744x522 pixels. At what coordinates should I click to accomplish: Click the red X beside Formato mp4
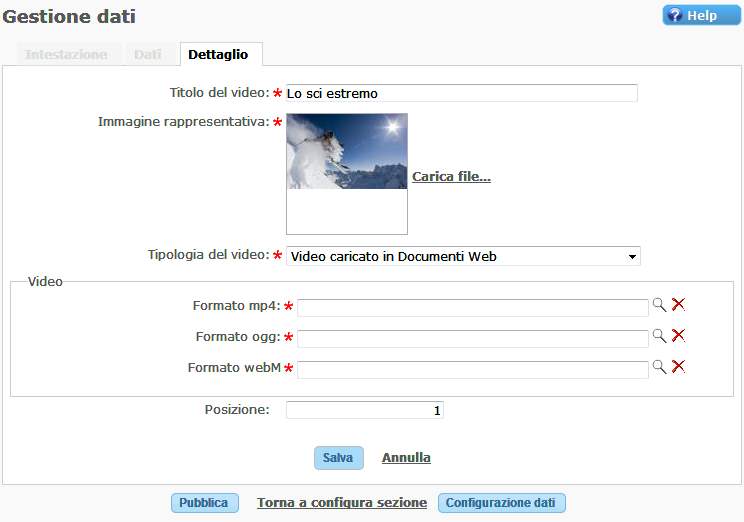coord(678,305)
